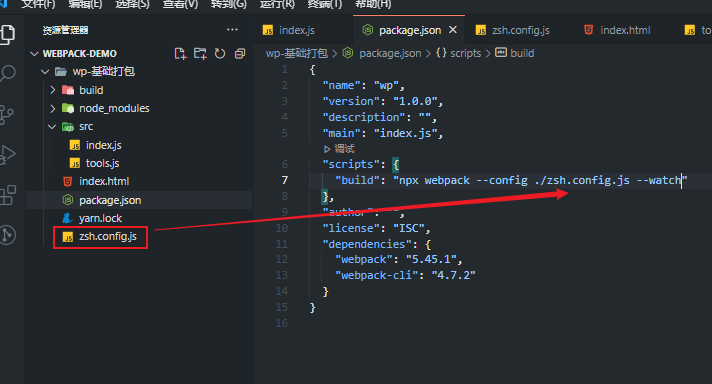Expand the node_modules folder
712x384 pixels.
click(x=53, y=108)
